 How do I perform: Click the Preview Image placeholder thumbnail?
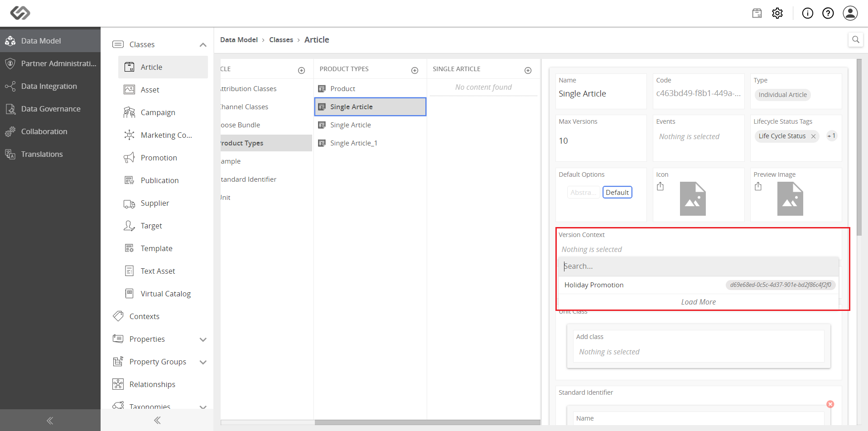click(790, 199)
